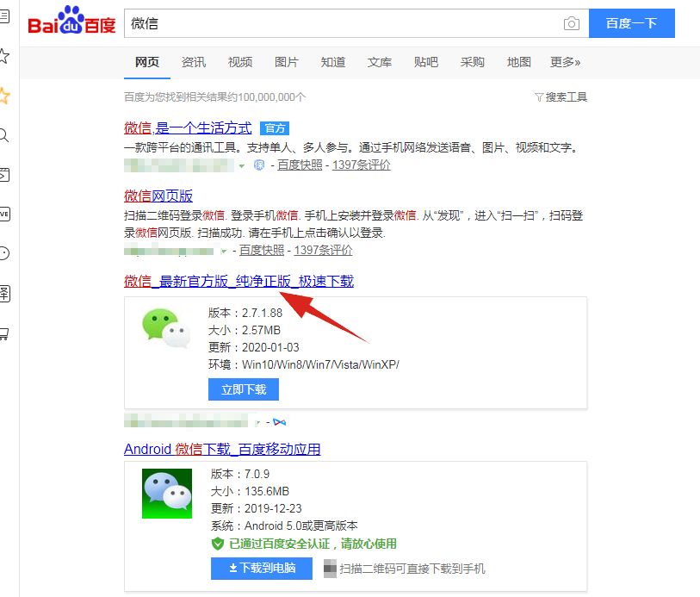This screenshot has width=700, height=597.
Task: Open the 知道 tab
Action: tap(332, 62)
